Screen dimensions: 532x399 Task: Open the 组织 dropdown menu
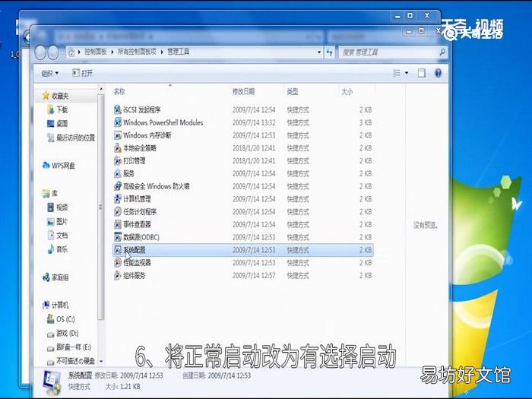click(50, 73)
